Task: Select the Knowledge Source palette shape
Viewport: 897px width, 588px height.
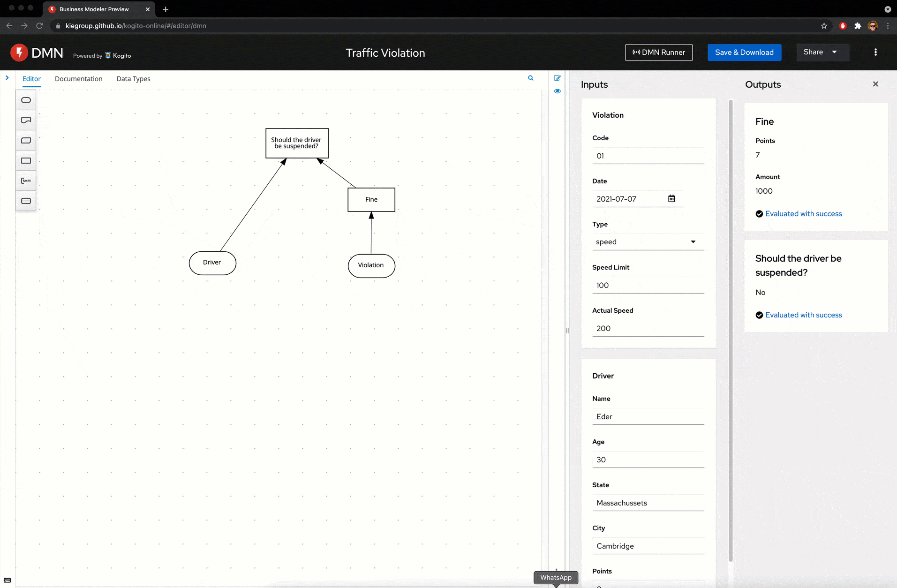Action: pyautogui.click(x=26, y=121)
